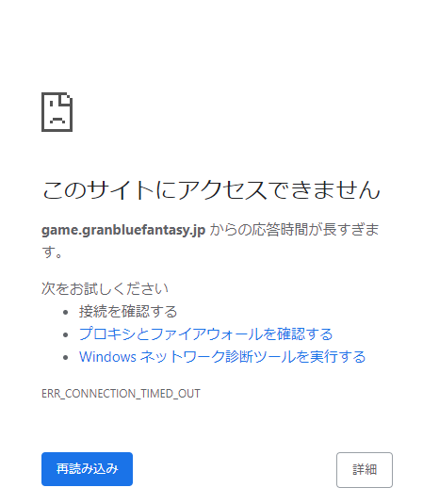
Task: Click the sad page error icon
Action: (57, 112)
